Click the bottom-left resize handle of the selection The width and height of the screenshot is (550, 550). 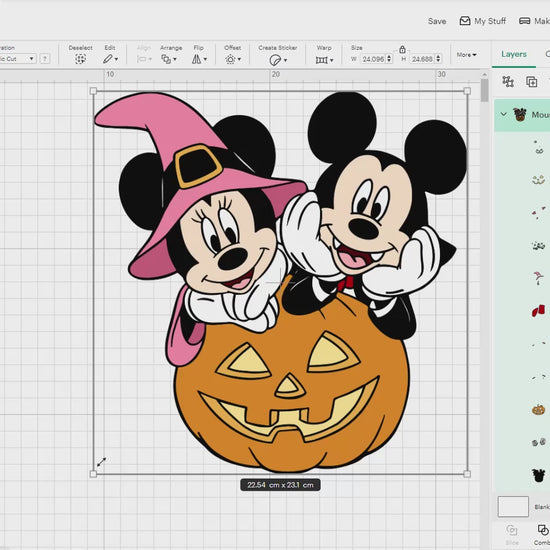tap(93, 474)
